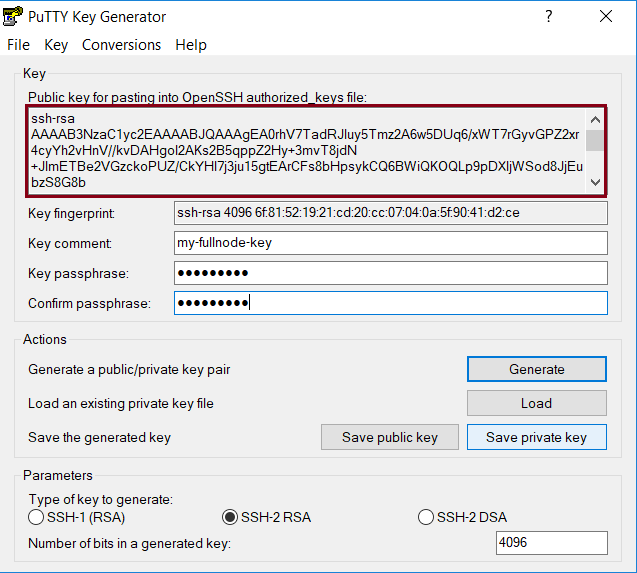This screenshot has height=573, width=637.
Task: Click 'Number of bits in a generated key:' label
Action: (x=130, y=544)
